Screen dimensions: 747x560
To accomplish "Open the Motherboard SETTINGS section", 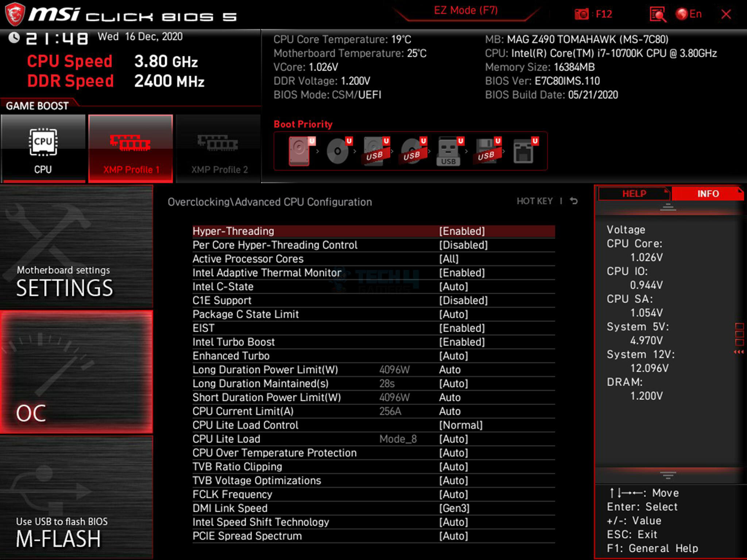I will point(77,247).
